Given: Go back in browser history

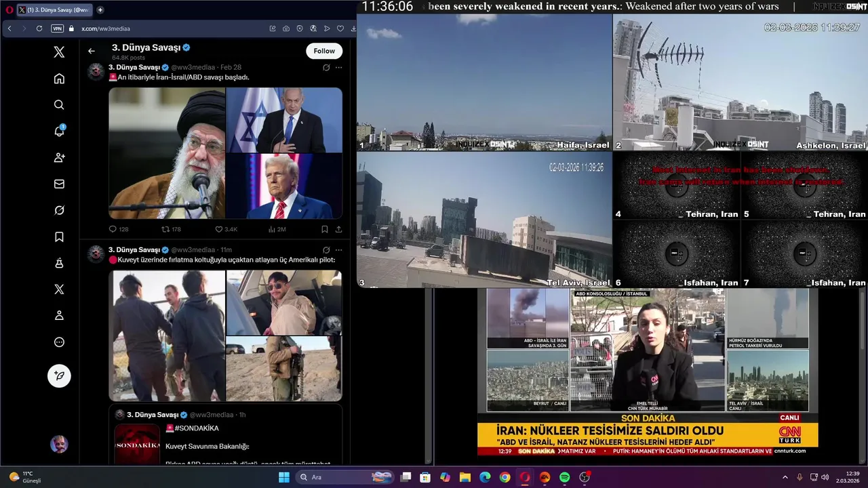Looking at the screenshot, I should pos(9,28).
